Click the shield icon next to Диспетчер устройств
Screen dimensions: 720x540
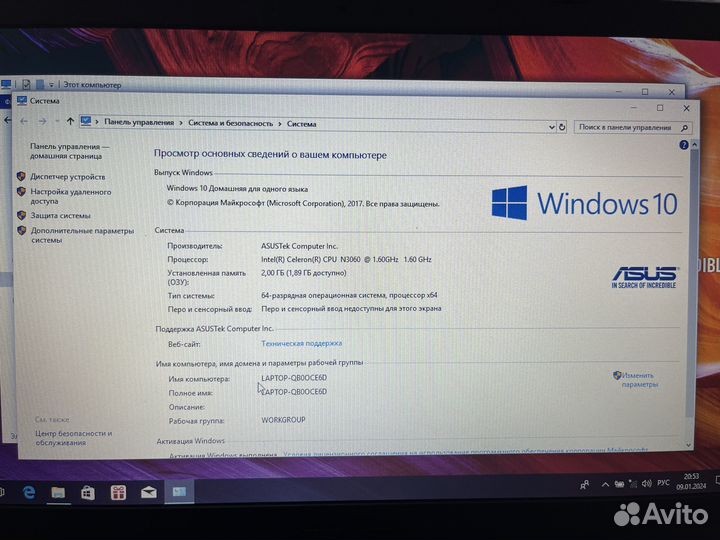point(21,176)
